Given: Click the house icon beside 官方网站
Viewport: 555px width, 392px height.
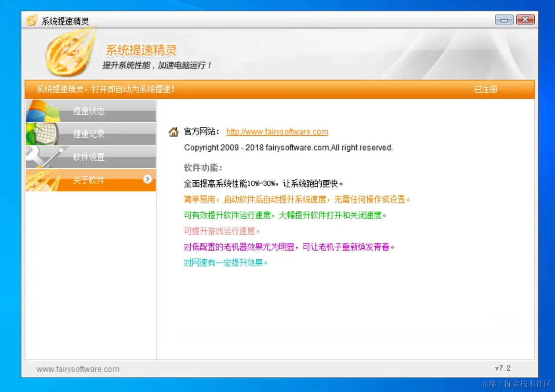Looking at the screenshot, I should coord(174,132).
